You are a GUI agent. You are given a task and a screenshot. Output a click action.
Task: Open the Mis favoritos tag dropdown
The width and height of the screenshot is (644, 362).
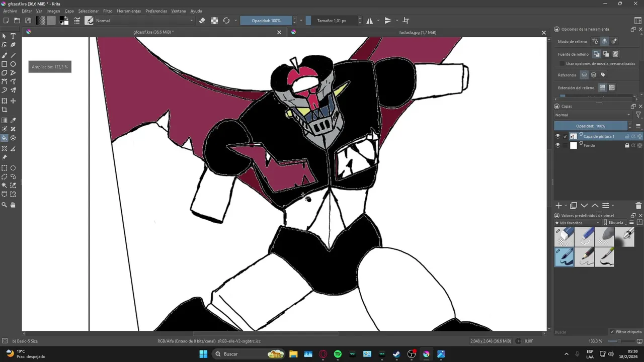click(578, 223)
